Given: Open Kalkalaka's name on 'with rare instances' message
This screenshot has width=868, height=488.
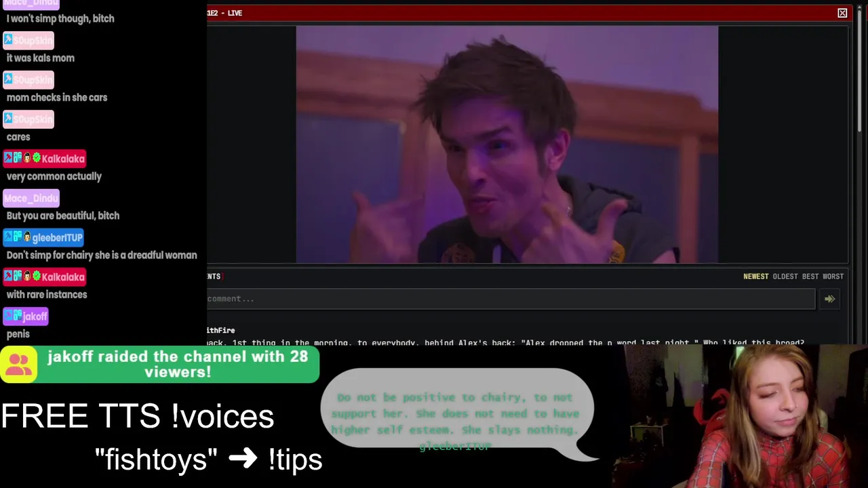Looking at the screenshot, I should click(63, 277).
